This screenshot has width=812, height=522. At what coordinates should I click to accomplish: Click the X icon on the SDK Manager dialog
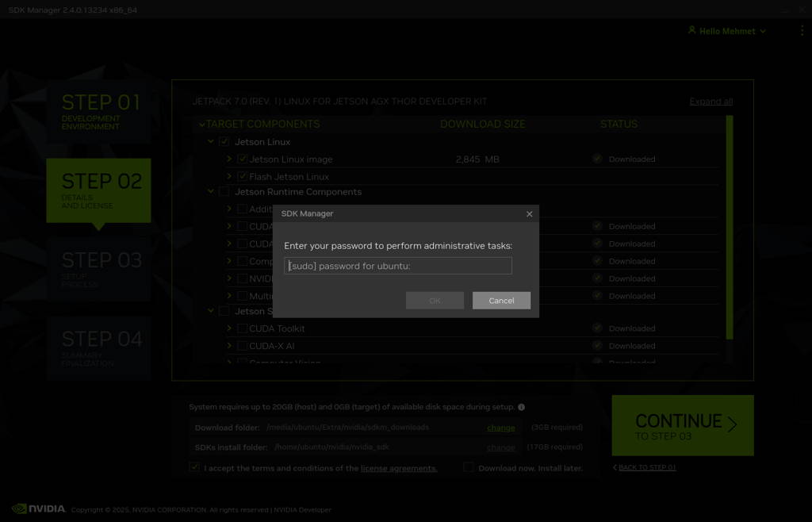[529, 213]
